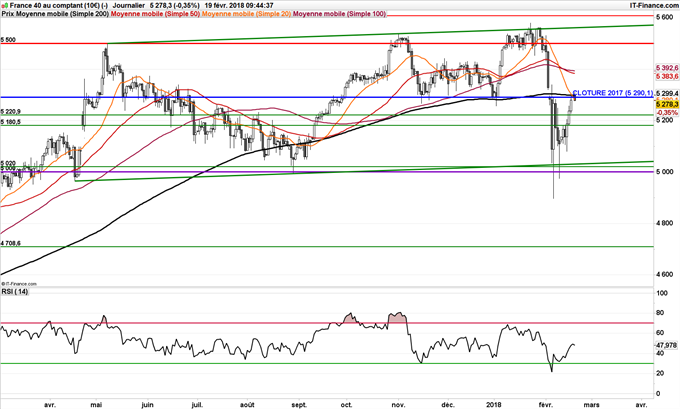680x409 pixels.
Task: Open the IT-Finance.com label in top corner
Action: [x=654, y=6]
